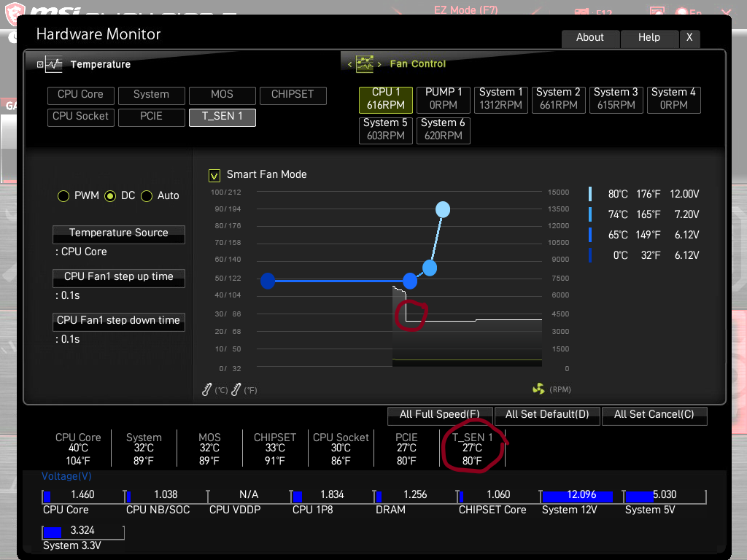The height and width of the screenshot is (560, 747).
Task: Toggle the CHIPSET temperature button
Action: point(293,95)
